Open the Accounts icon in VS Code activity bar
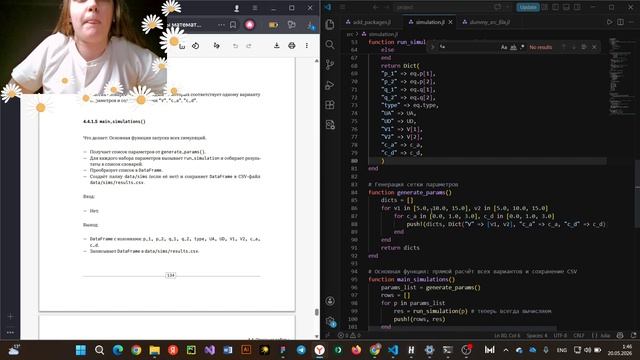Viewport: 640px width, 360px height. 330,301
